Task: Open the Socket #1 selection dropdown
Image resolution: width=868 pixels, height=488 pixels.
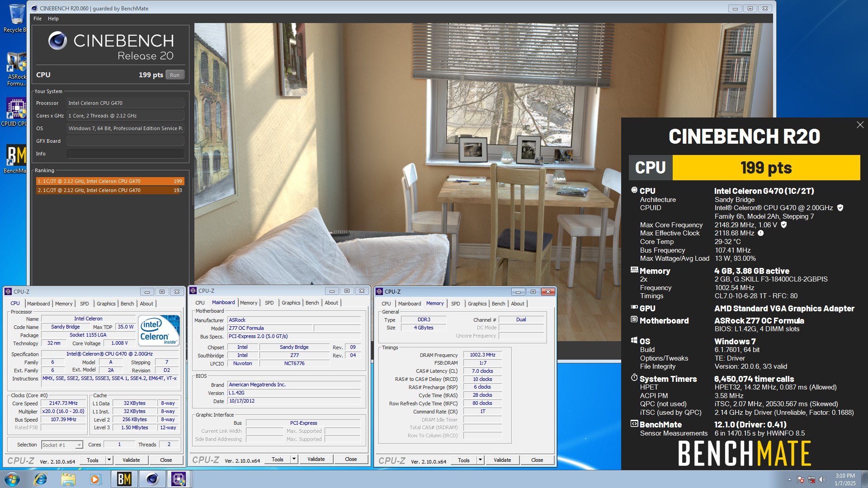Action: [62, 445]
